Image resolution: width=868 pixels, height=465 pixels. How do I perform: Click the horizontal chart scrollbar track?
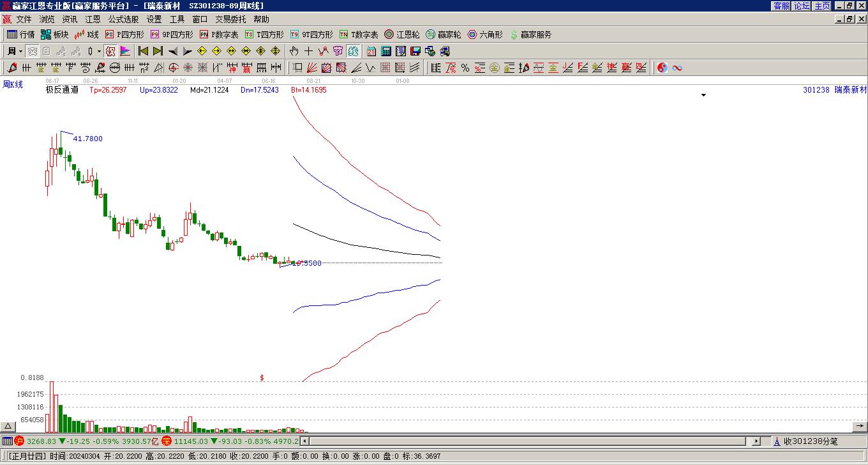(x=527, y=441)
